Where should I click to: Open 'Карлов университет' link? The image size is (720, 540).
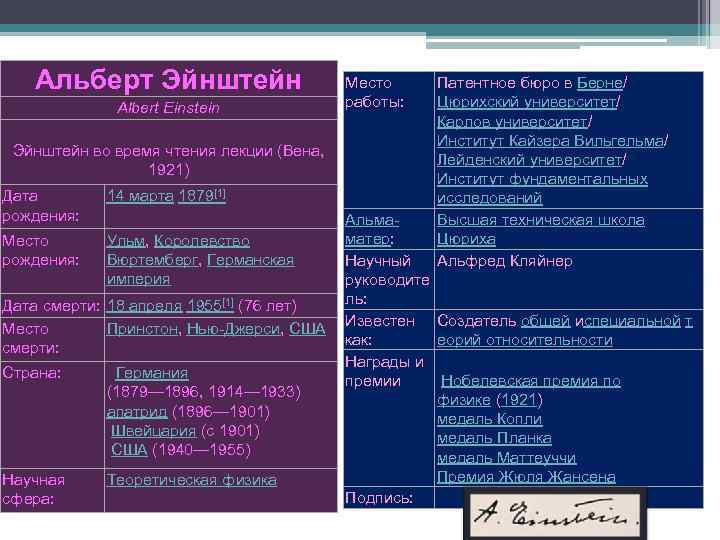pyautogui.click(x=512, y=122)
